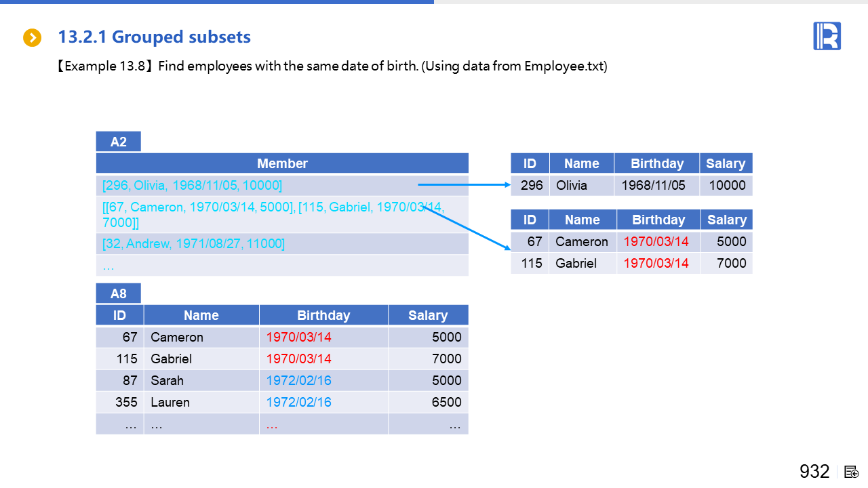Click the Birthday header in the A8 table

pyautogui.click(x=323, y=315)
